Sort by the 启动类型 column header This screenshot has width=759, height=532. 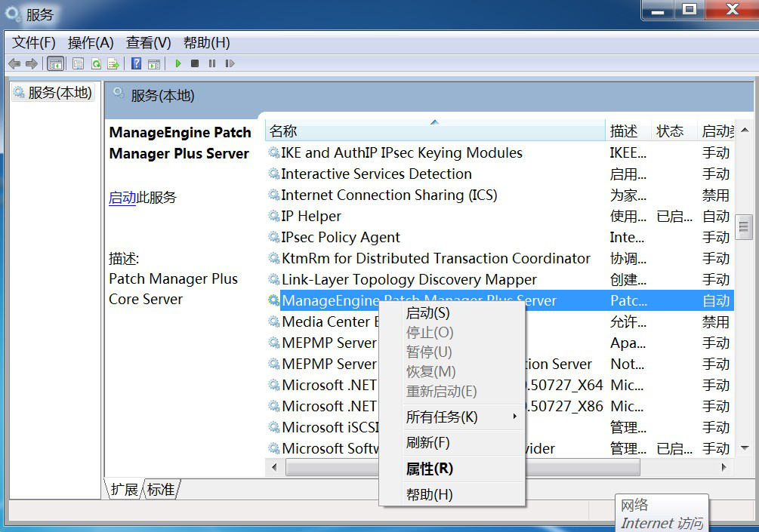(x=716, y=131)
